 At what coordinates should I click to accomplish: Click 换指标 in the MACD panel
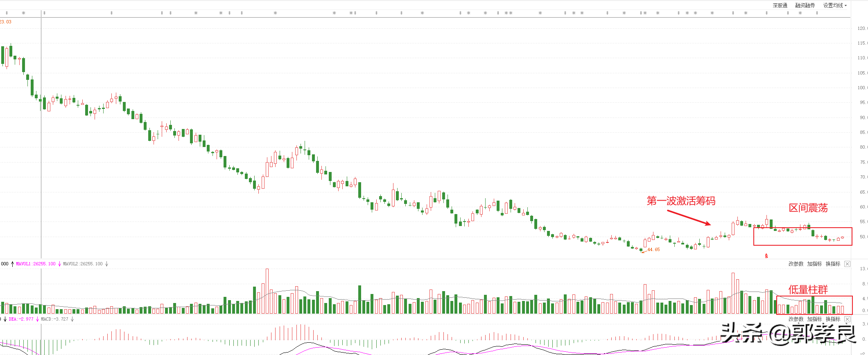[833, 319]
